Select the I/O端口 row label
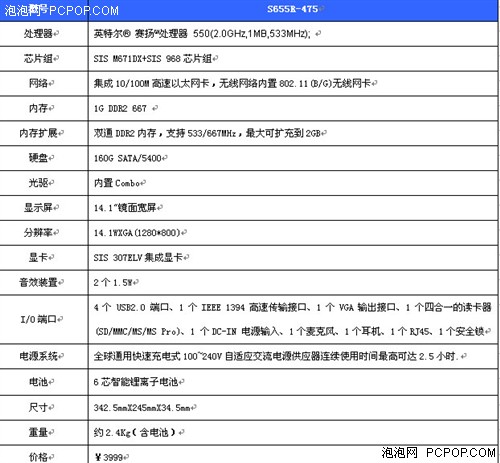Screen dimensions: 500x463 (x=39, y=319)
